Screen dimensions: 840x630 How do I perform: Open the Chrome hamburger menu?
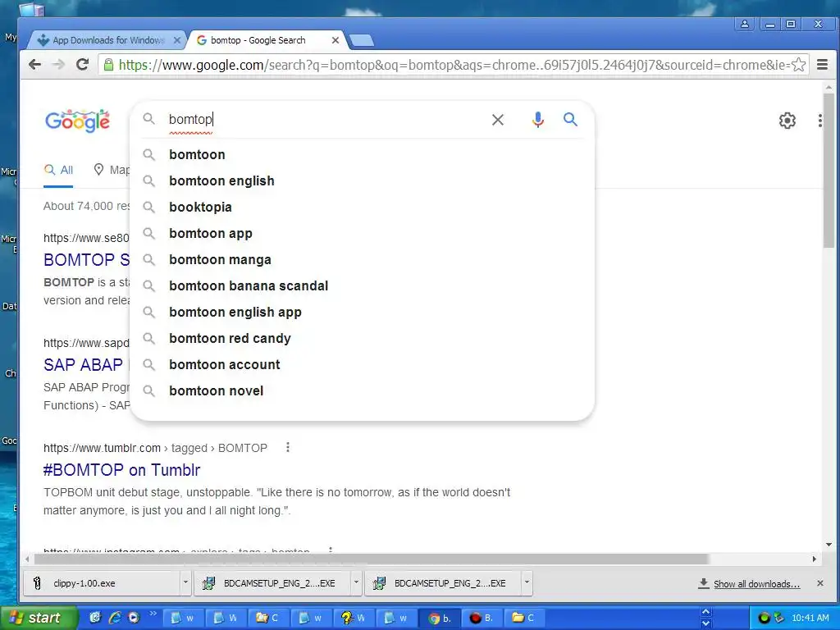(x=822, y=65)
